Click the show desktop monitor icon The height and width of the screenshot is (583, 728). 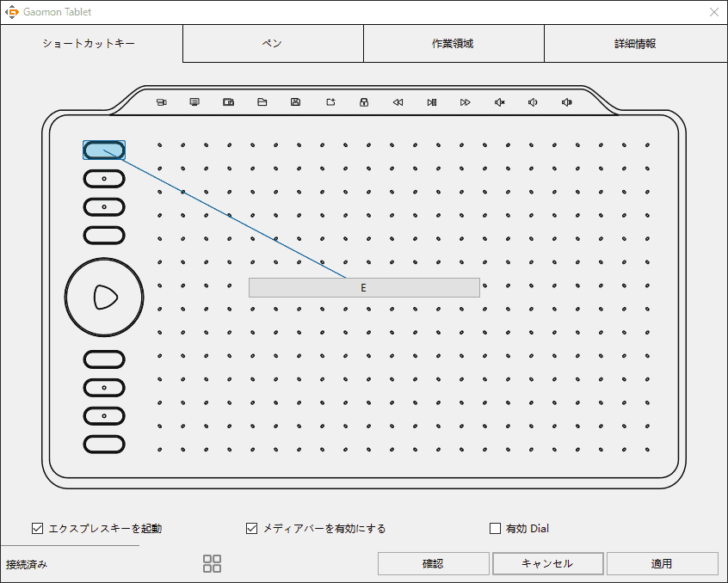(194, 102)
